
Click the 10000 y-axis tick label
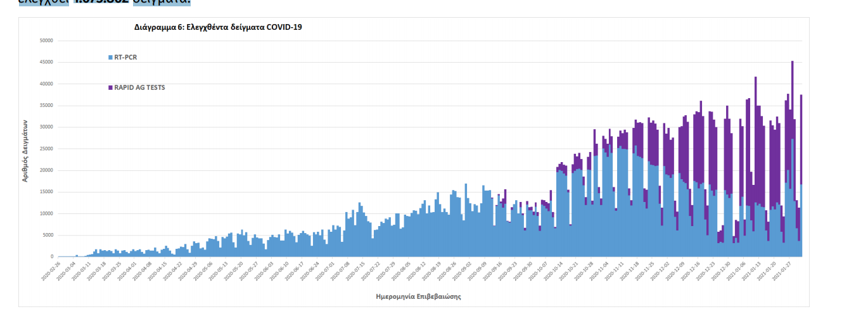point(46,213)
